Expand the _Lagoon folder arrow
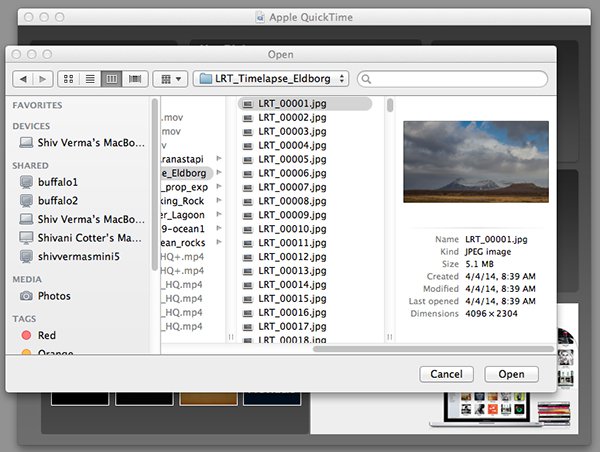 point(218,215)
